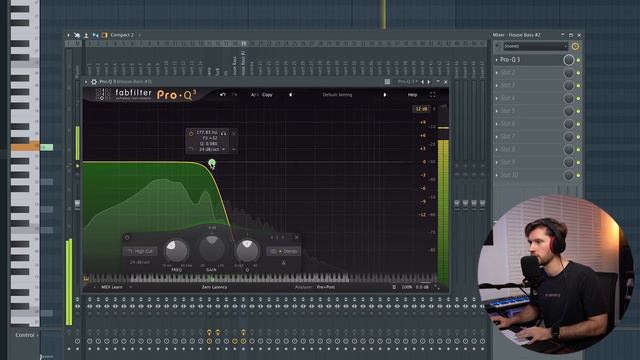Click Slot 5 mix knob in Mixer
The height and width of the screenshot is (360, 640).
pyautogui.click(x=568, y=111)
